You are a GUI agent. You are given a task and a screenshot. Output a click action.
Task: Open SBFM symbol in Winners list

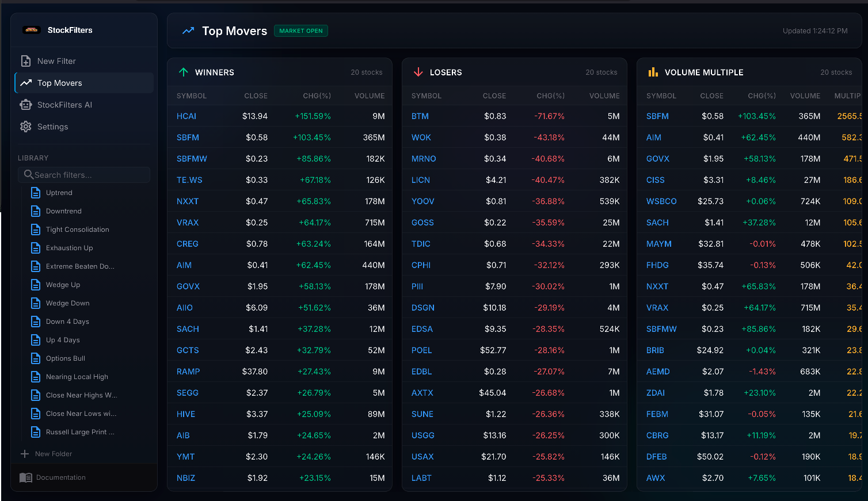188,137
